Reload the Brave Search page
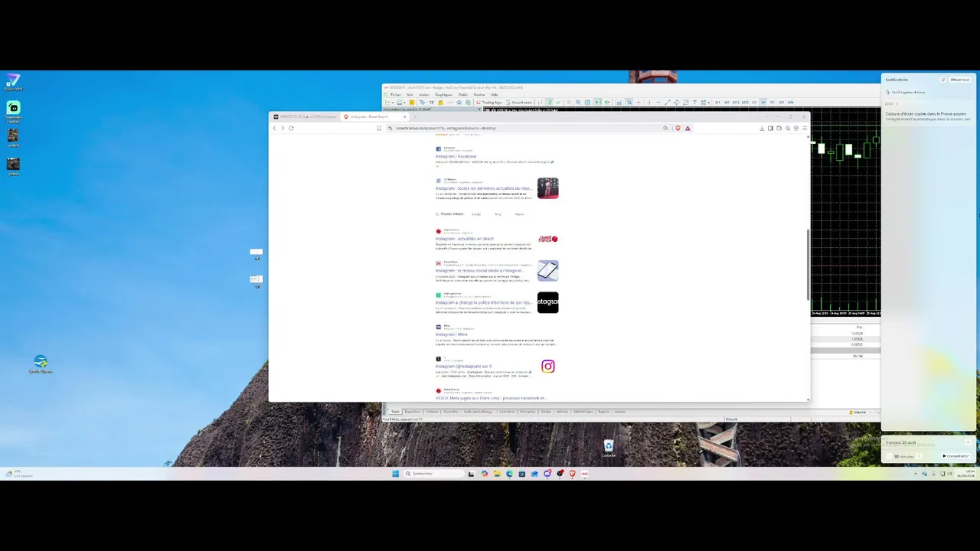The image size is (980, 551). [291, 128]
